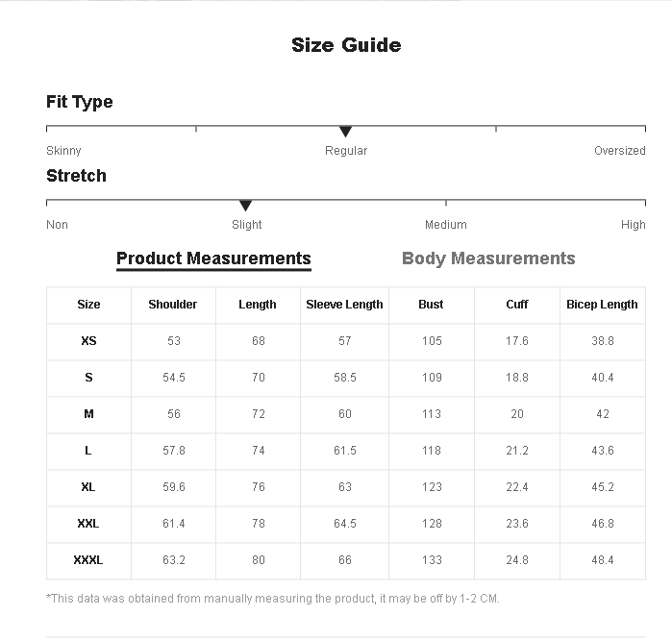
Task: Click the Medium stretch label
Action: coord(446,225)
